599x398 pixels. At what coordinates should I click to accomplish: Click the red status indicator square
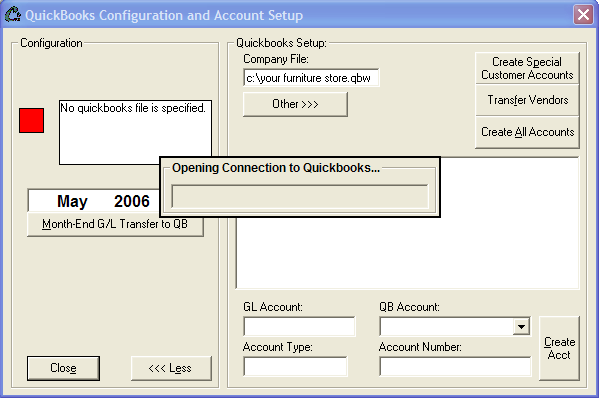click(31, 120)
